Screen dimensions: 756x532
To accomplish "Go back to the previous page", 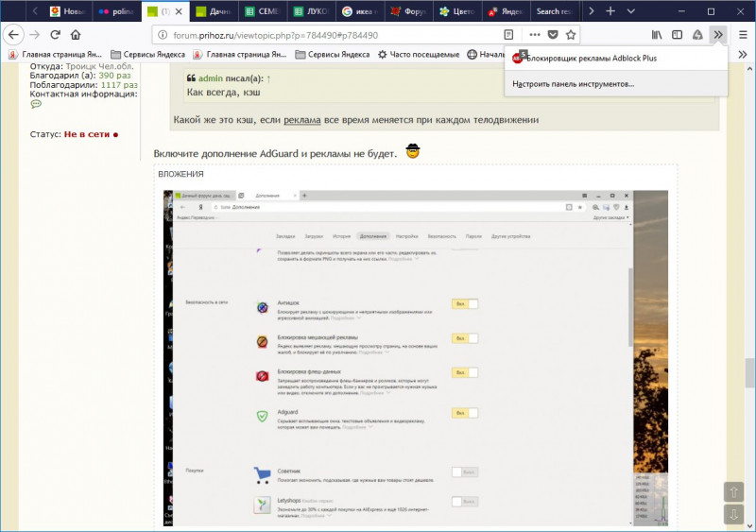I will pos(13,35).
